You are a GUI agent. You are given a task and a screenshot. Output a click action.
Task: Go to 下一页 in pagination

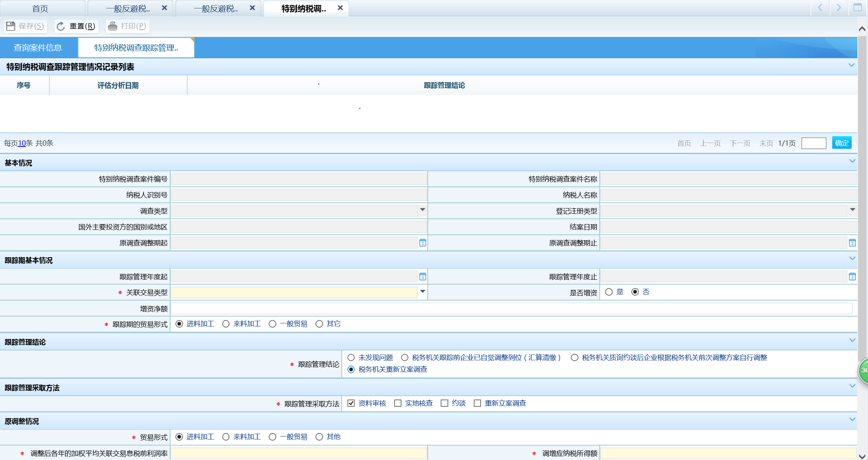[x=740, y=143]
